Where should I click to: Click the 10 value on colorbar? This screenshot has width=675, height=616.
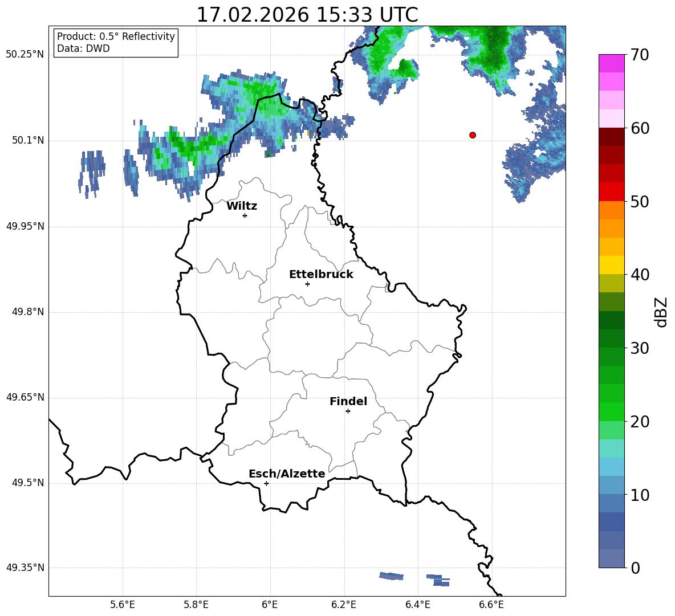coord(640,495)
